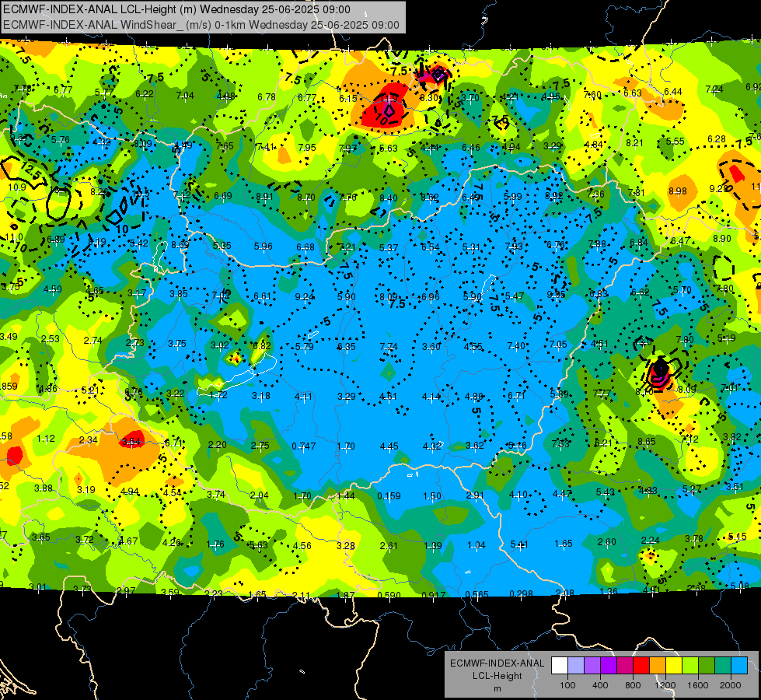Click the lime yellow-green legend swatch
Viewport: 761px width, 700px height.
[x=690, y=666]
